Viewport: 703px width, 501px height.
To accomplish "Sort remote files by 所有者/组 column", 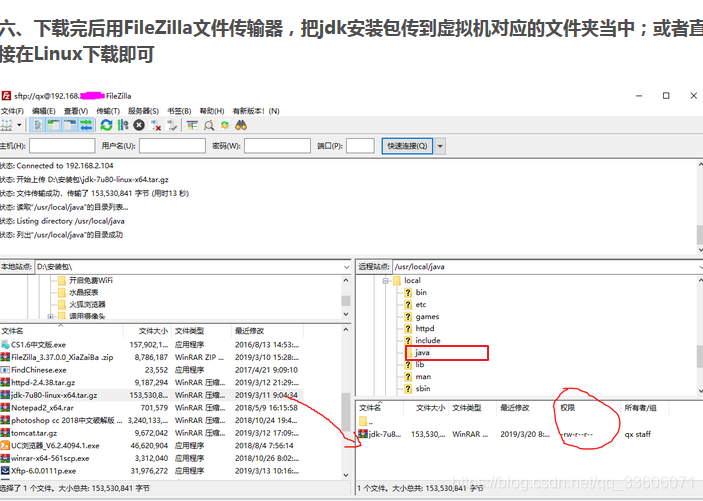I will 645,408.
